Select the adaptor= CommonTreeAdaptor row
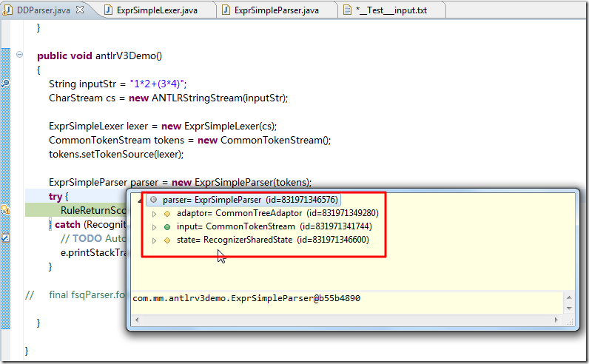The image size is (589, 364). (277, 213)
